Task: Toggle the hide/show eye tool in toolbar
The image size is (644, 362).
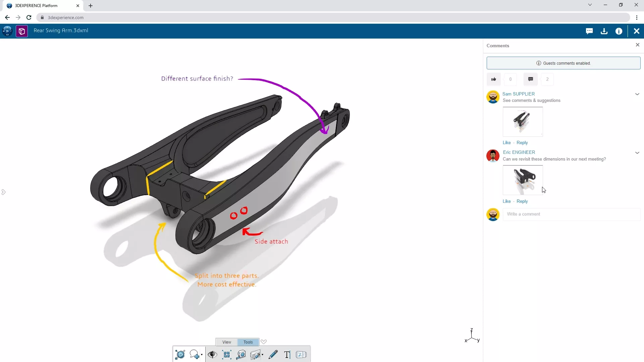Action: tap(212, 355)
